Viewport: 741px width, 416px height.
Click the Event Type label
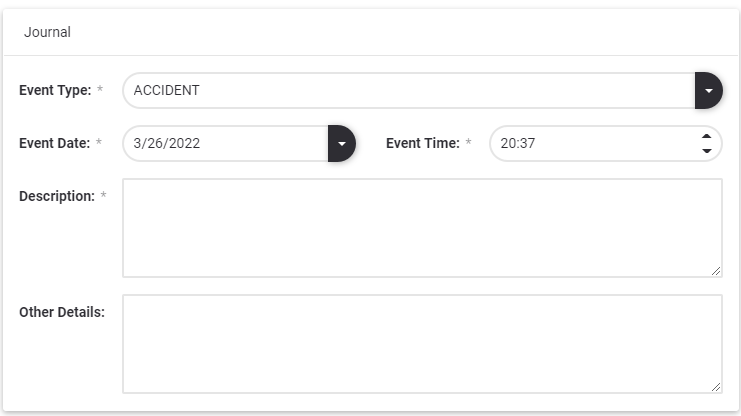click(55, 90)
